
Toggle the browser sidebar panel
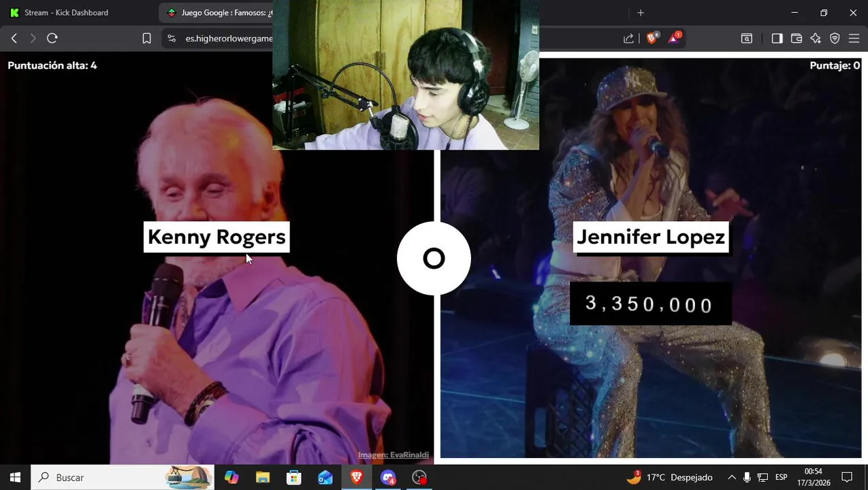coord(777,39)
